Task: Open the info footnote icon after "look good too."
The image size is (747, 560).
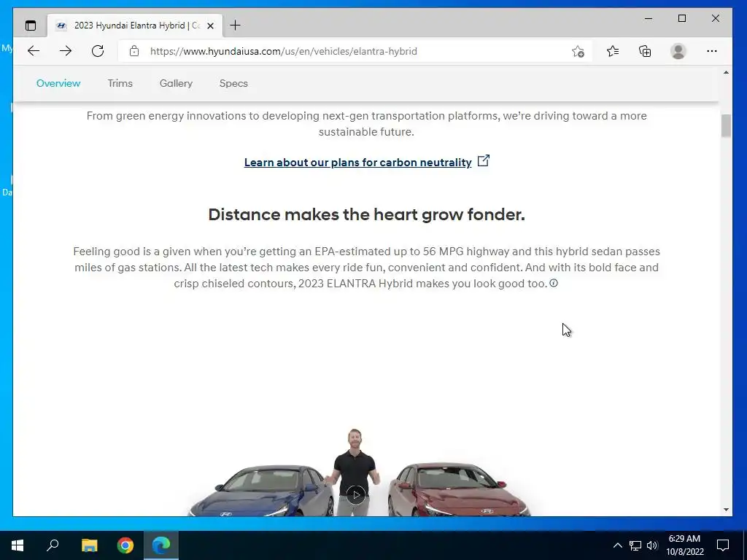Action: [x=554, y=283]
